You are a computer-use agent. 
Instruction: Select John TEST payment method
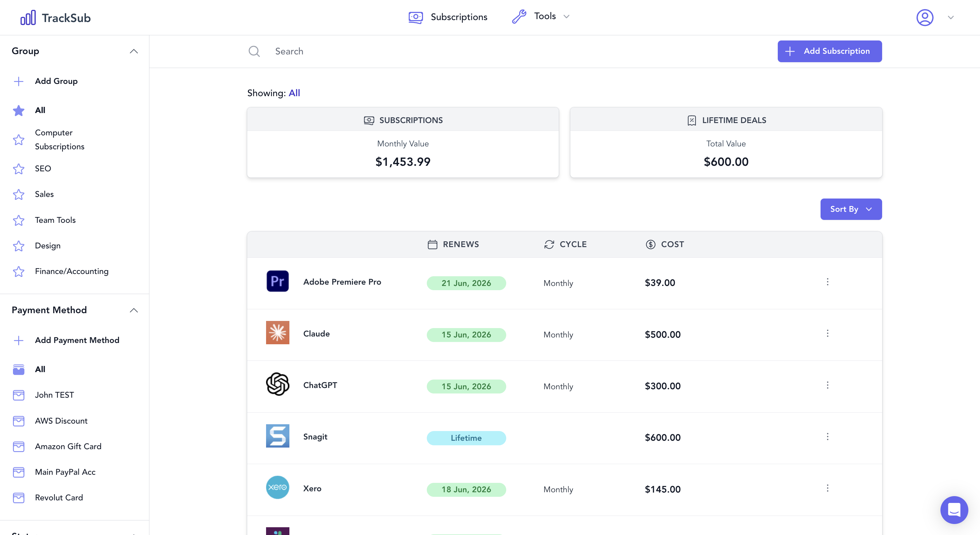click(x=54, y=395)
